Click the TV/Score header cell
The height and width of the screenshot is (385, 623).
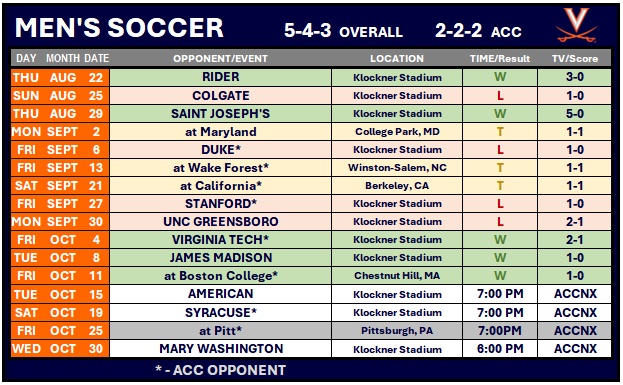tap(575, 58)
